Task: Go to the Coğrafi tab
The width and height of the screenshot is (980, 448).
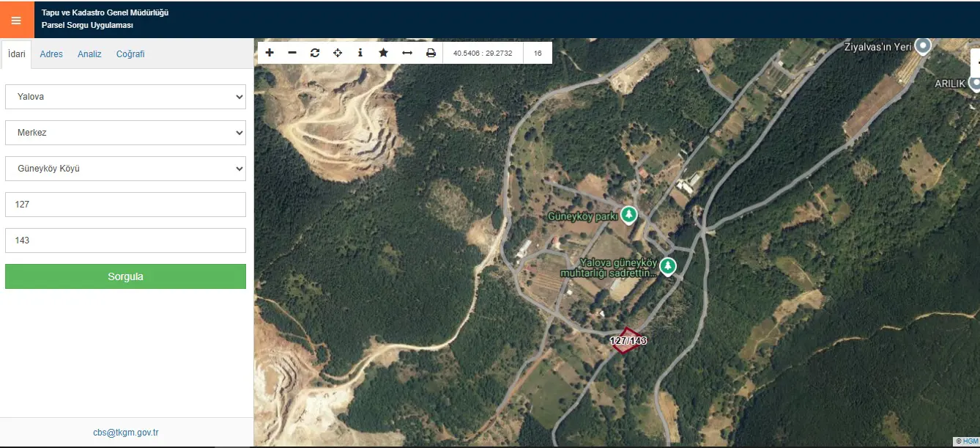Action: coord(130,54)
